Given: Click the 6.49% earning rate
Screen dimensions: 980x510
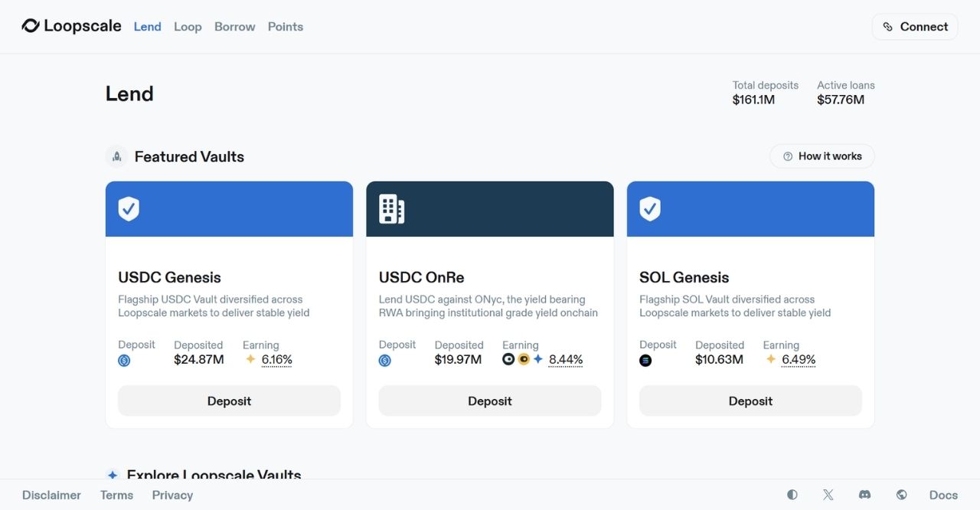Looking at the screenshot, I should [799, 360].
